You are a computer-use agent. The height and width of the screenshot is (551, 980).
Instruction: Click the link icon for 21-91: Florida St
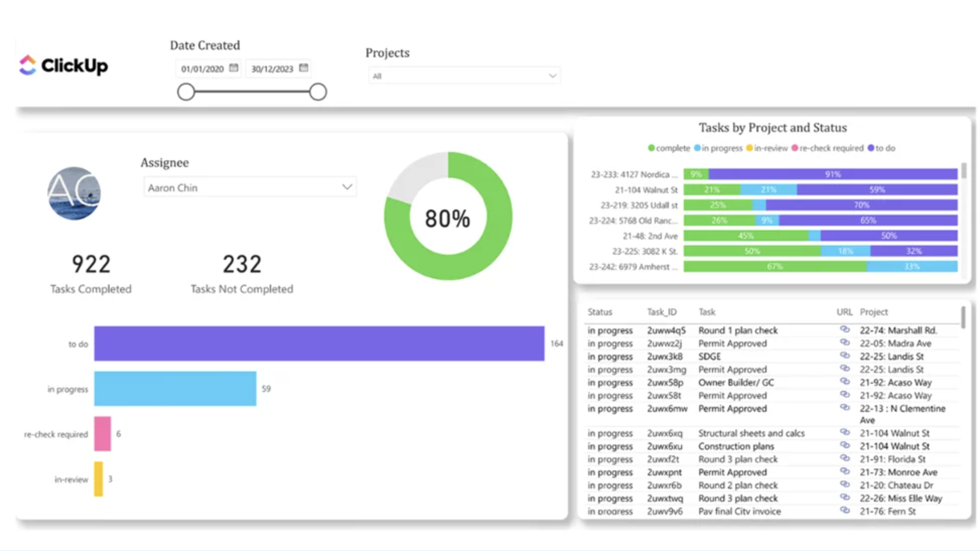point(845,459)
